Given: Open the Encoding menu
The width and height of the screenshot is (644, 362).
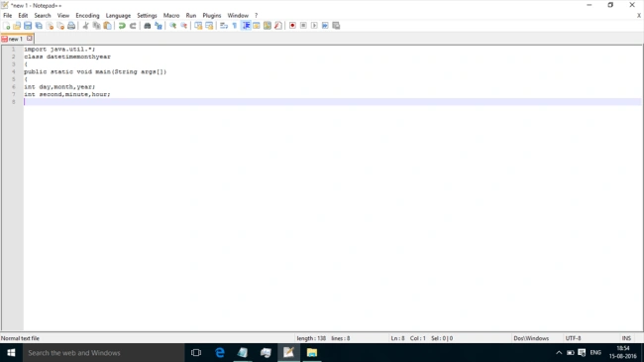Looking at the screenshot, I should pos(87,15).
